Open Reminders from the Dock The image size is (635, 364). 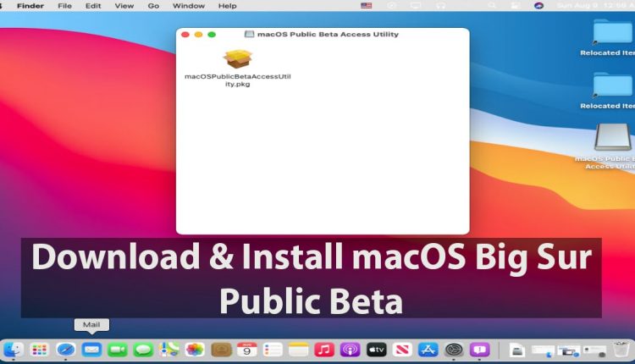[273, 350]
